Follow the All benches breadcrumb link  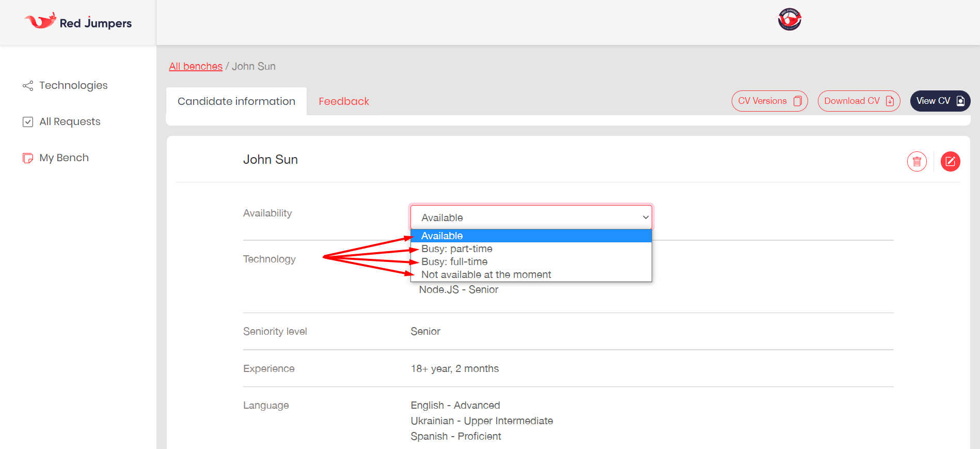196,66
